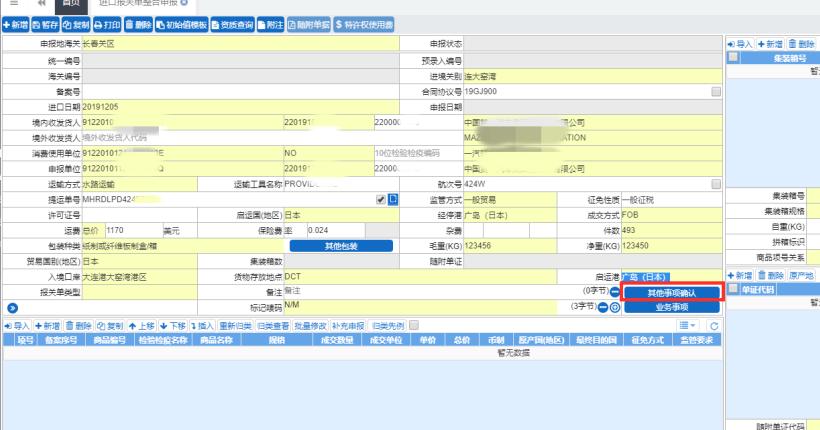Open 特许权使用费 royalty fee button

tap(364, 25)
